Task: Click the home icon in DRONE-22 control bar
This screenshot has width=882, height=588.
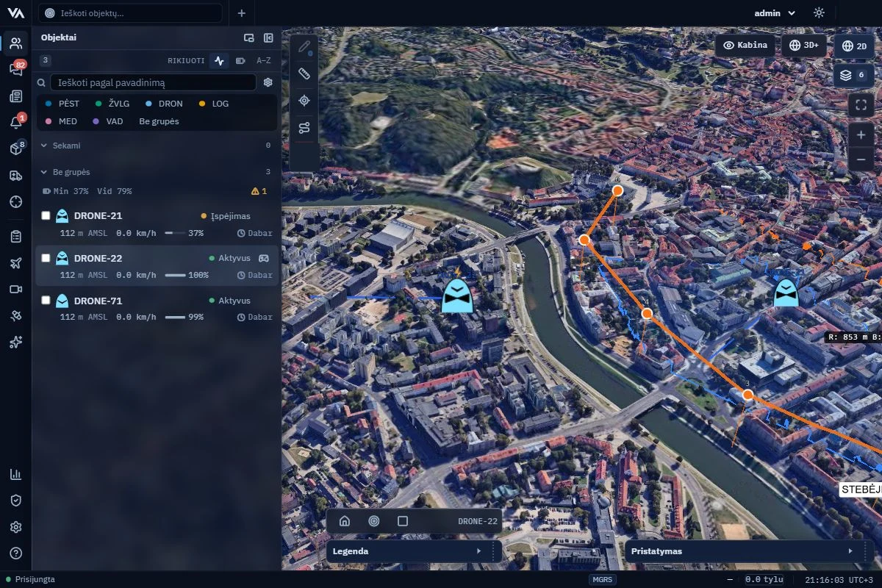Action: click(344, 521)
